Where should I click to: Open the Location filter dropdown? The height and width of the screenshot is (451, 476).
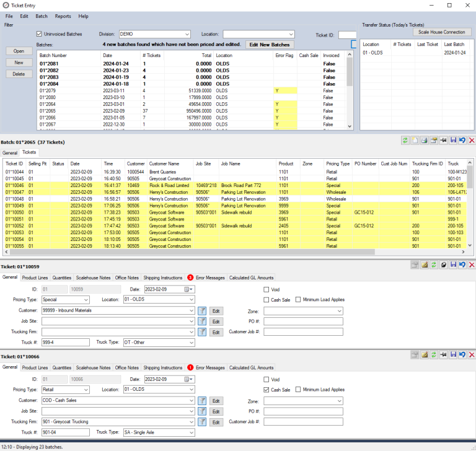tap(291, 34)
